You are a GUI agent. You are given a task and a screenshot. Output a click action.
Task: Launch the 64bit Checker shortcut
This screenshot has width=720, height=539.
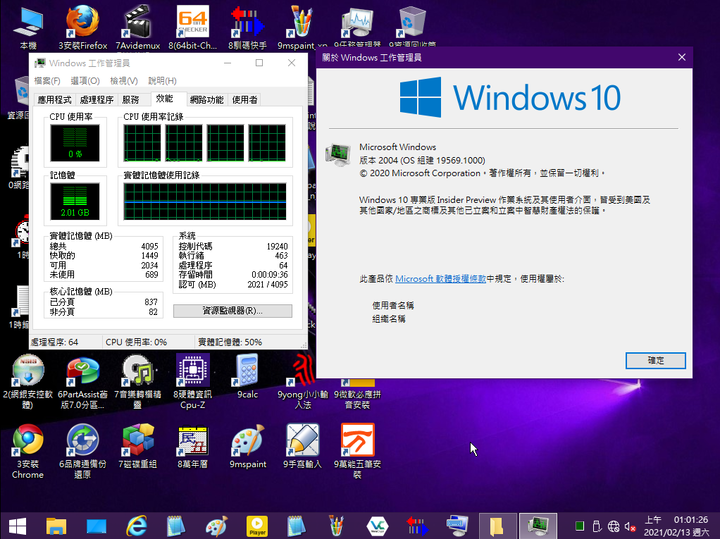193,28
